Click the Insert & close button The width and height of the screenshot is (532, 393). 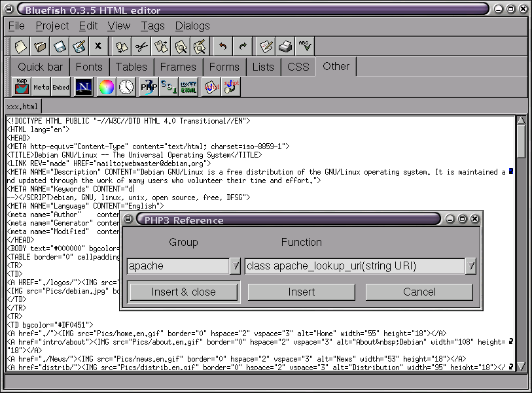tap(184, 292)
